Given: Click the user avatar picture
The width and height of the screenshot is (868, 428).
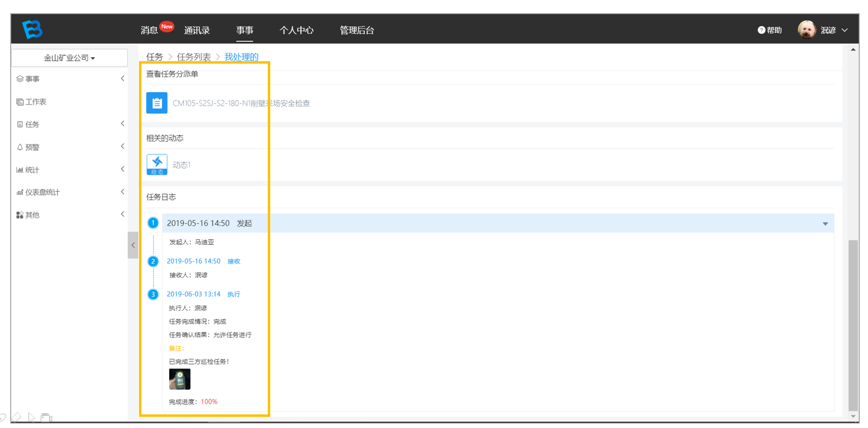Looking at the screenshot, I should tap(807, 30).
